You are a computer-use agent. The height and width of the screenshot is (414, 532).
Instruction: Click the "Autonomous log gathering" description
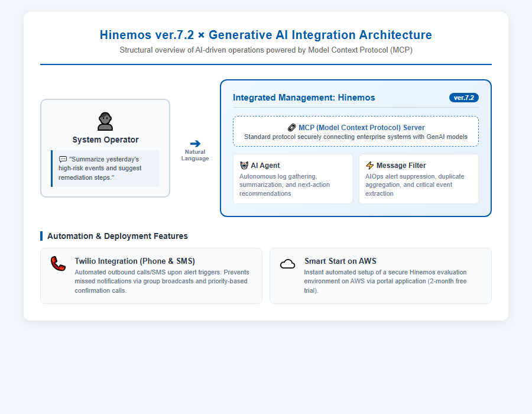pyautogui.click(x=285, y=185)
